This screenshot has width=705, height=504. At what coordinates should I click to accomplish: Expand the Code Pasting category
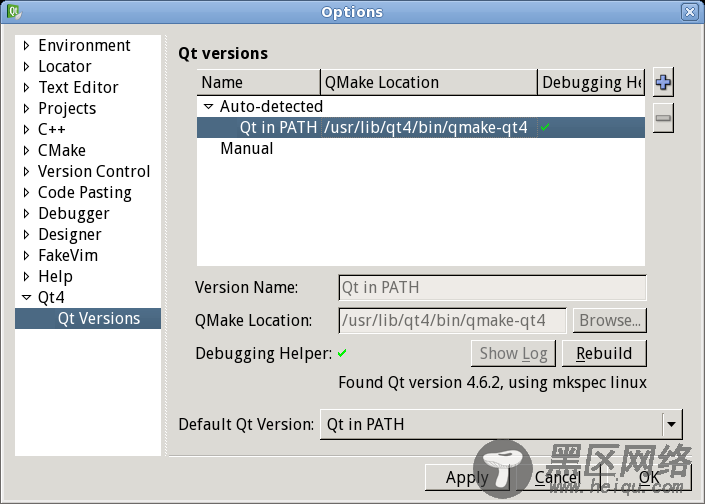tap(26, 192)
